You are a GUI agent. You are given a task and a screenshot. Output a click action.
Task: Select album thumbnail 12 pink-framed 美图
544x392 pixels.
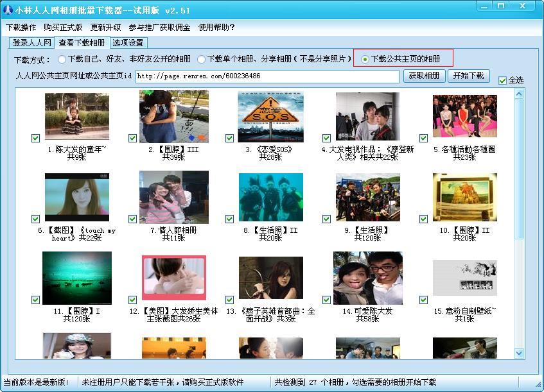[x=173, y=278]
